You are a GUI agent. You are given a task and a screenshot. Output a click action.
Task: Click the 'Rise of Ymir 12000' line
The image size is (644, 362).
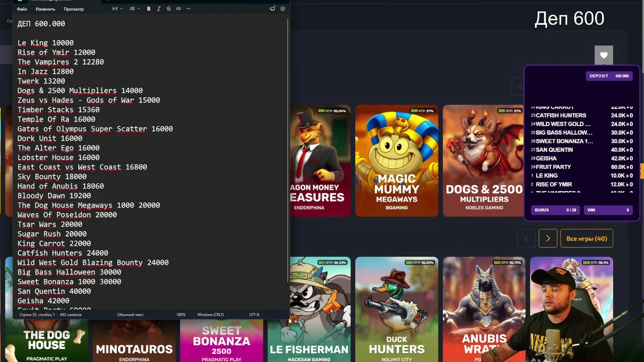(x=56, y=52)
